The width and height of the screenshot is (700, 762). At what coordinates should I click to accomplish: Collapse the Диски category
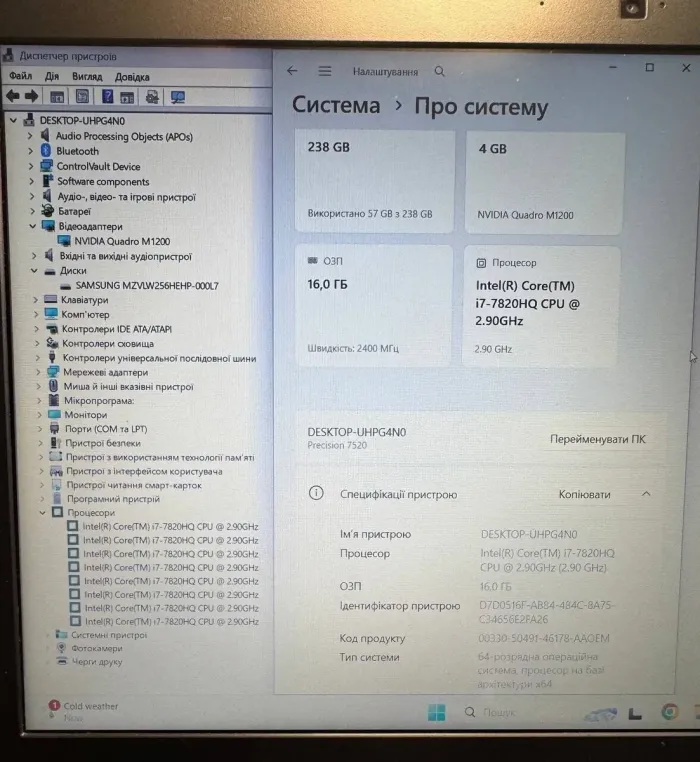[x=34, y=271]
